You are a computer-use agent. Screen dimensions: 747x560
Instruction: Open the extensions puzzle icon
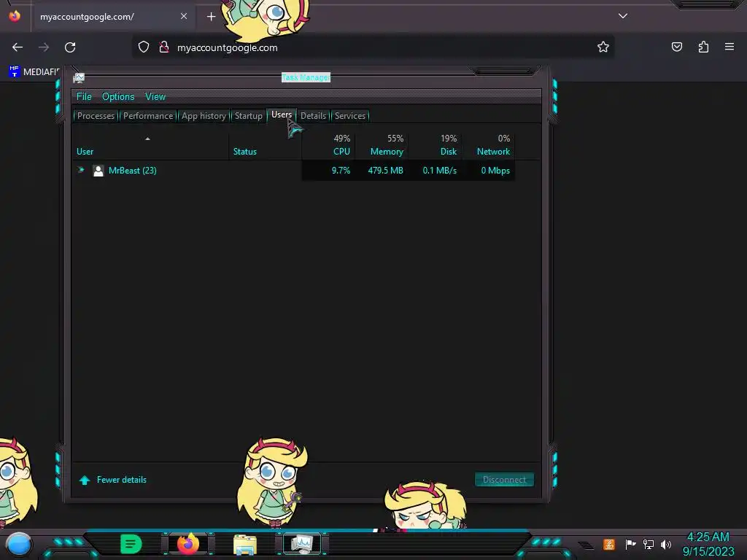pos(703,47)
